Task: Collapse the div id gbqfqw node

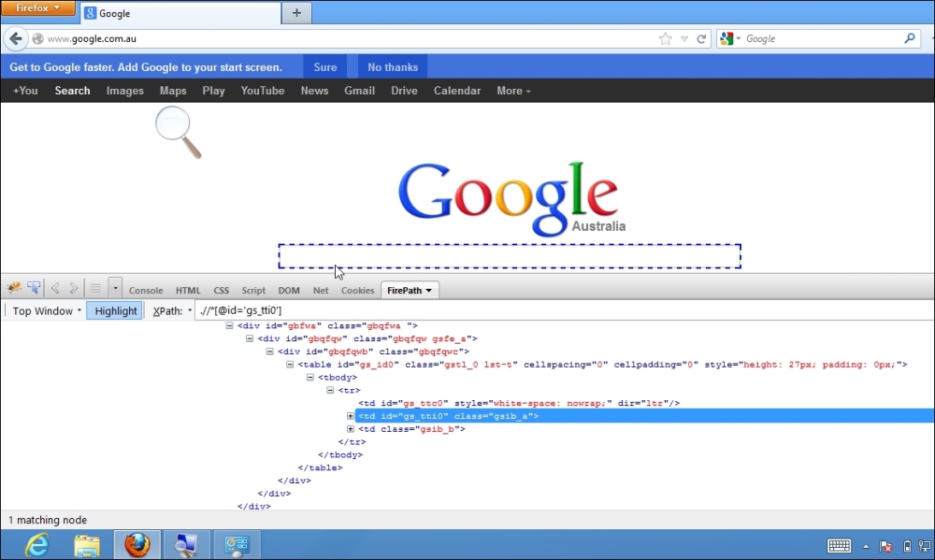Action: (250, 338)
